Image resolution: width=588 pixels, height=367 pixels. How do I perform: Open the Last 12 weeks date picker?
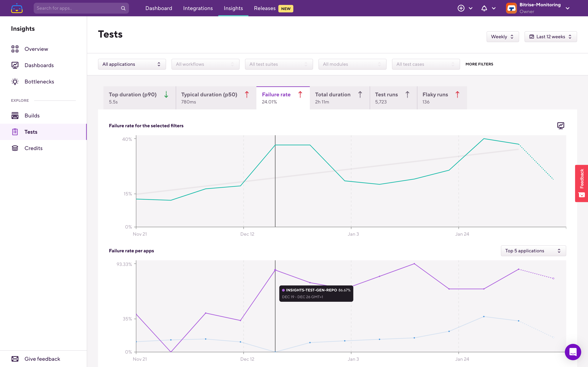[550, 37]
